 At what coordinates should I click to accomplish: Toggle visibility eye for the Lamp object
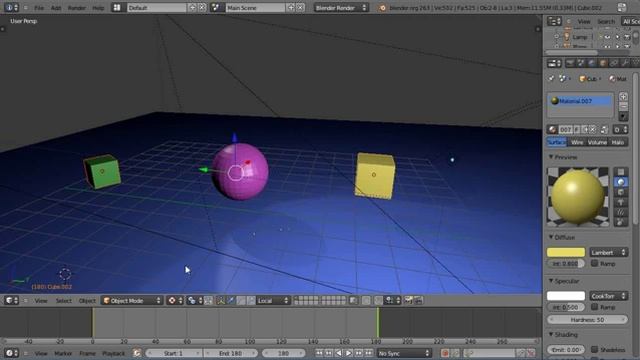607,37
